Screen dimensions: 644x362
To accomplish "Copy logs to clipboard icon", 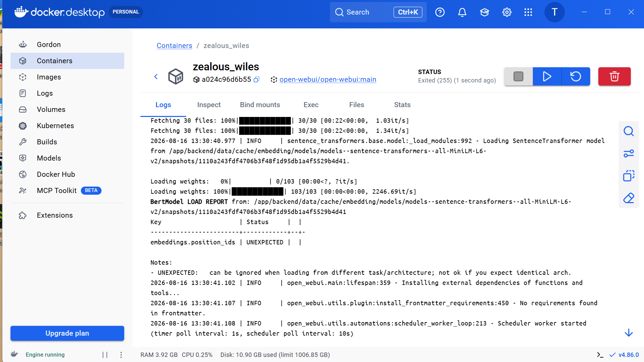I will (629, 176).
